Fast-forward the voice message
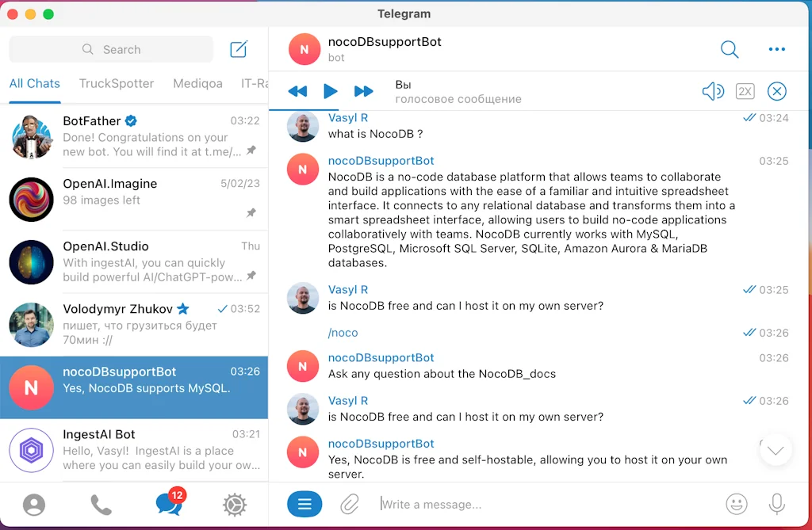This screenshot has width=812, height=530. click(x=364, y=91)
